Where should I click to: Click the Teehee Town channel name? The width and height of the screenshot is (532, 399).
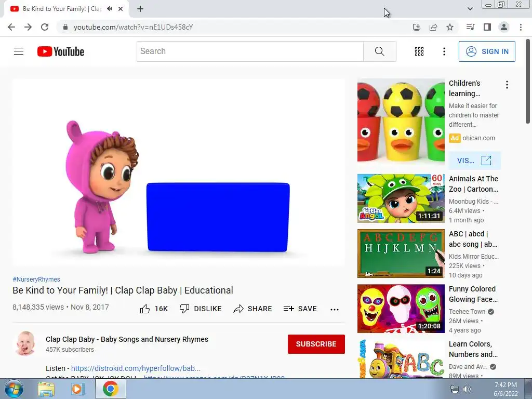coord(467,312)
